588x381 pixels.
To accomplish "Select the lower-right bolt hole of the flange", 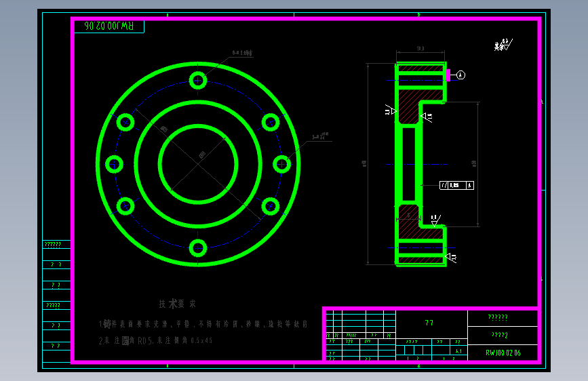I will [271, 206].
